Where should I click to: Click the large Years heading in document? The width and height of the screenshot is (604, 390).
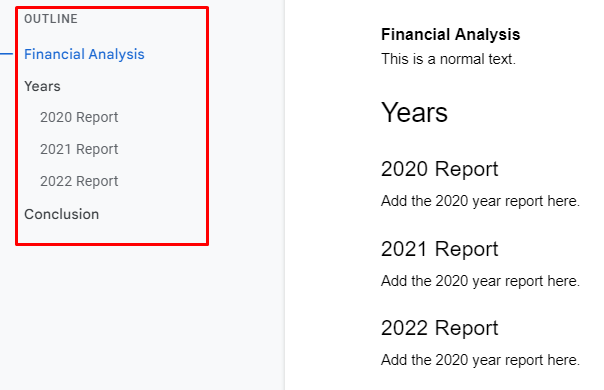414,113
